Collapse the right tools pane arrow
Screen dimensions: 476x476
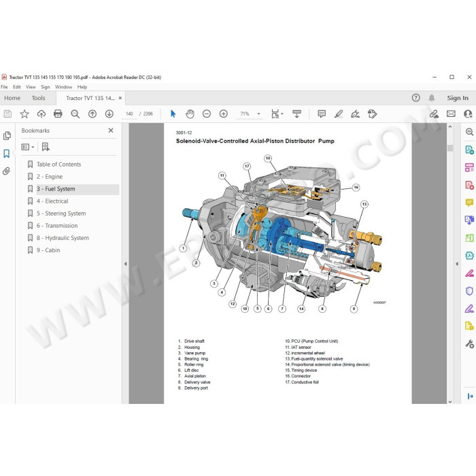[457, 264]
